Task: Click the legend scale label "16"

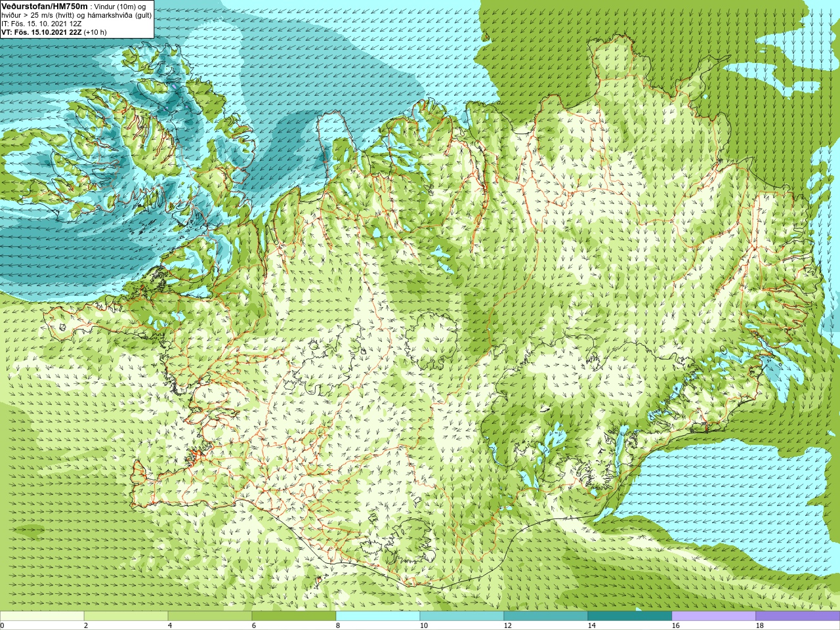Action: pos(676,626)
